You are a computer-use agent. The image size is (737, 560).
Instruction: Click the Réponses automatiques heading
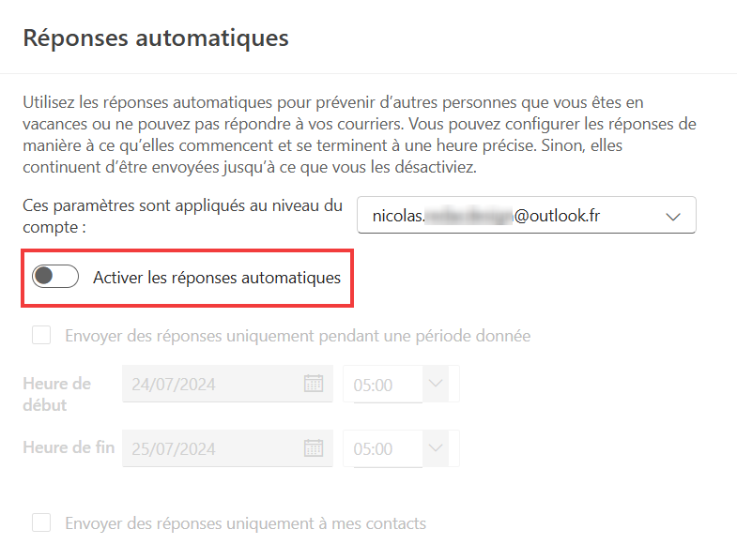tap(156, 38)
